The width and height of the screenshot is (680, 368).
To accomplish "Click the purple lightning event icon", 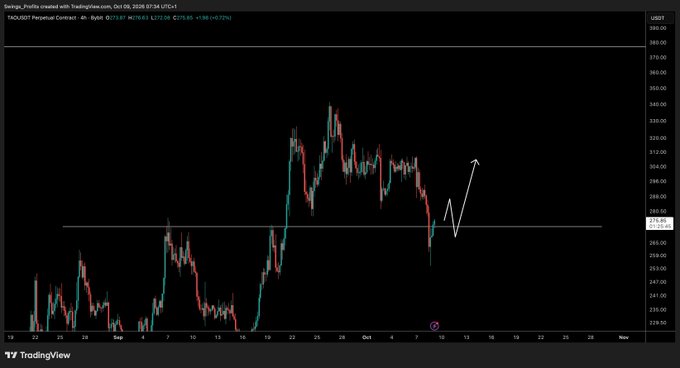I will tap(434, 326).
